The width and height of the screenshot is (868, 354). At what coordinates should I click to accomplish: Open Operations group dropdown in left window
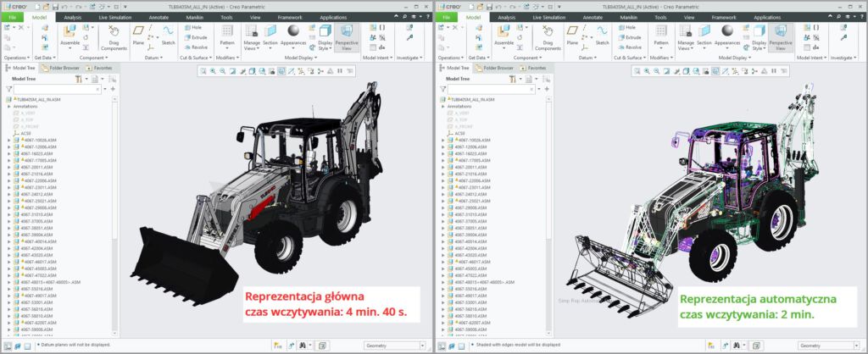click(16, 58)
